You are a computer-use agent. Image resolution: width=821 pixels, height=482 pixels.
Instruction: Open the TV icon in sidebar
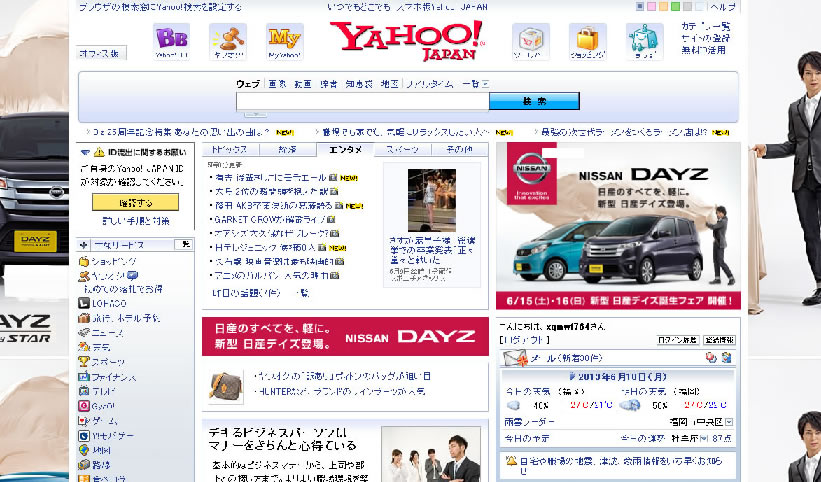coord(84,391)
